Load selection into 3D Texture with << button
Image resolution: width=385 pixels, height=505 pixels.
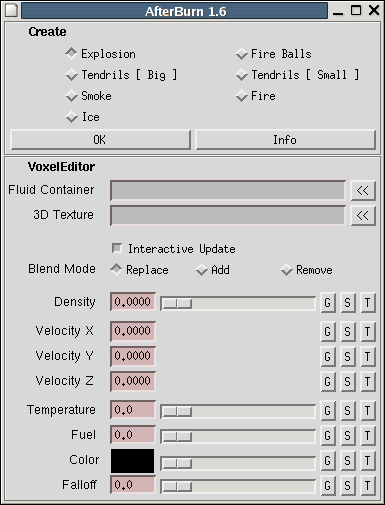363,216
